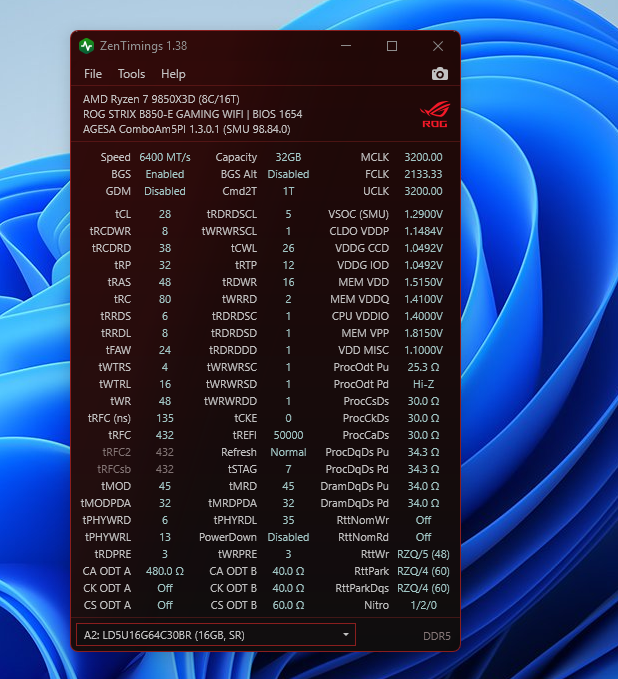Click the BGS Enabled value
Screen dimensions: 618x679
click(165, 174)
